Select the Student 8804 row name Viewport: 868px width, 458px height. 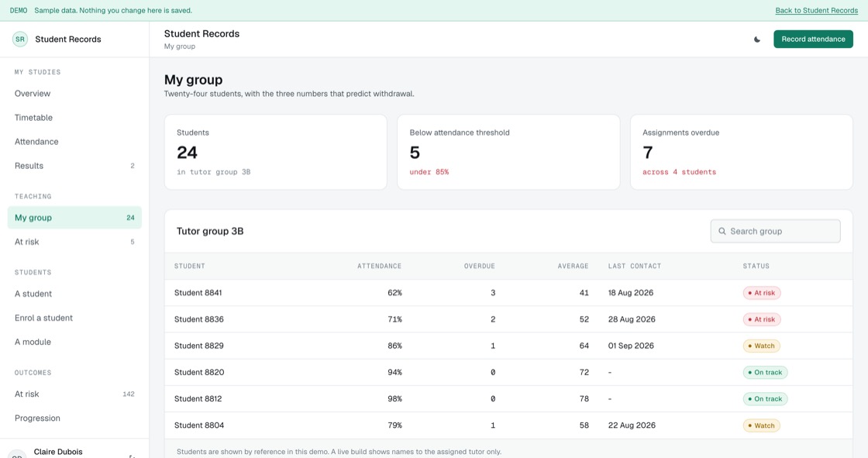tap(199, 426)
